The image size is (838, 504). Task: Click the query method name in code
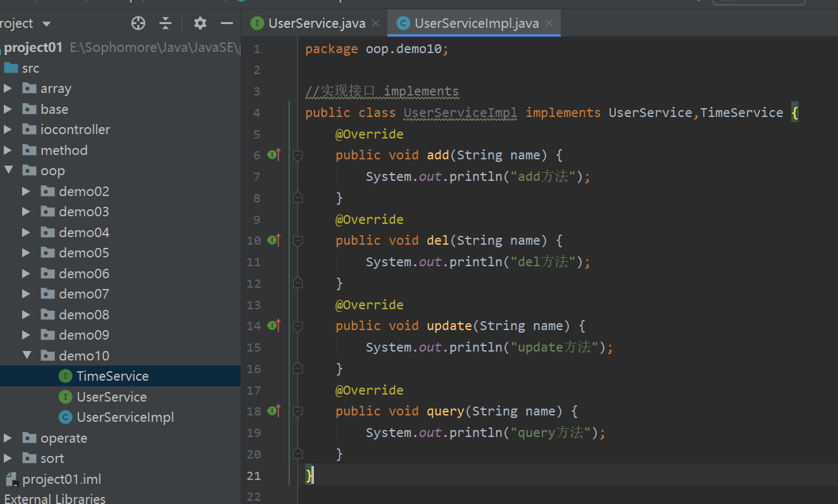[x=446, y=411]
